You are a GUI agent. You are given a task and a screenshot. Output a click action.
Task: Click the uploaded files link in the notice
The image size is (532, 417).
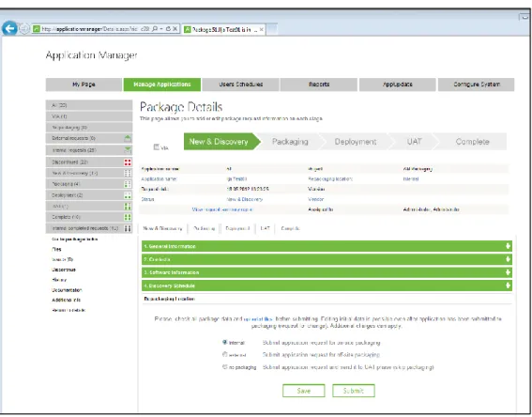point(258,319)
